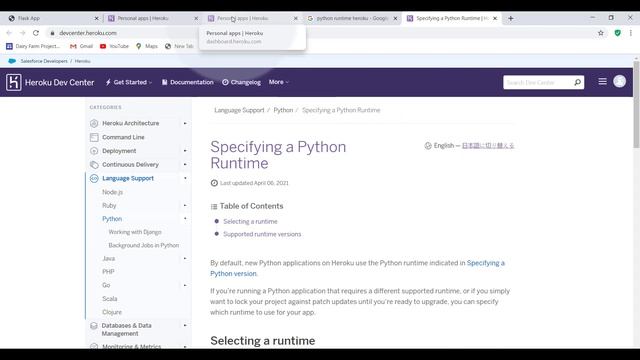
Task: Click the site lock icon
Action: pos(52,33)
